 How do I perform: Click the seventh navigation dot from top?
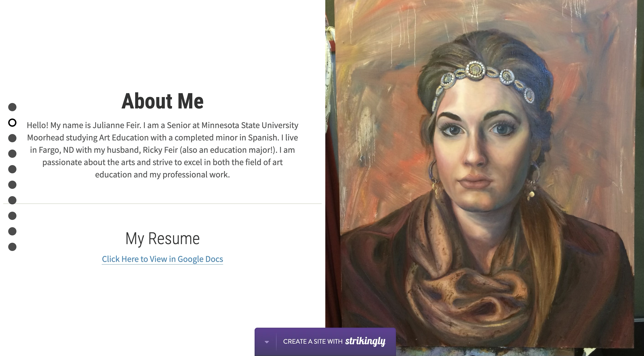tap(12, 200)
